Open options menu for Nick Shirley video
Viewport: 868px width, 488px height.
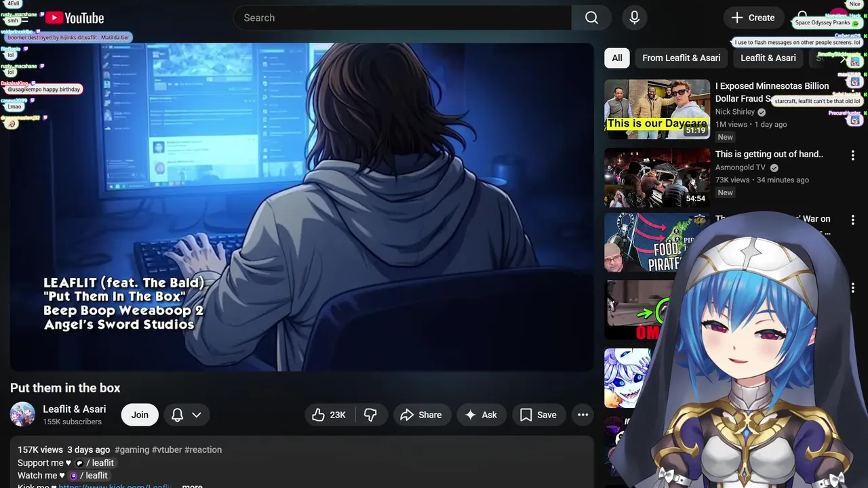pyautogui.click(x=853, y=87)
